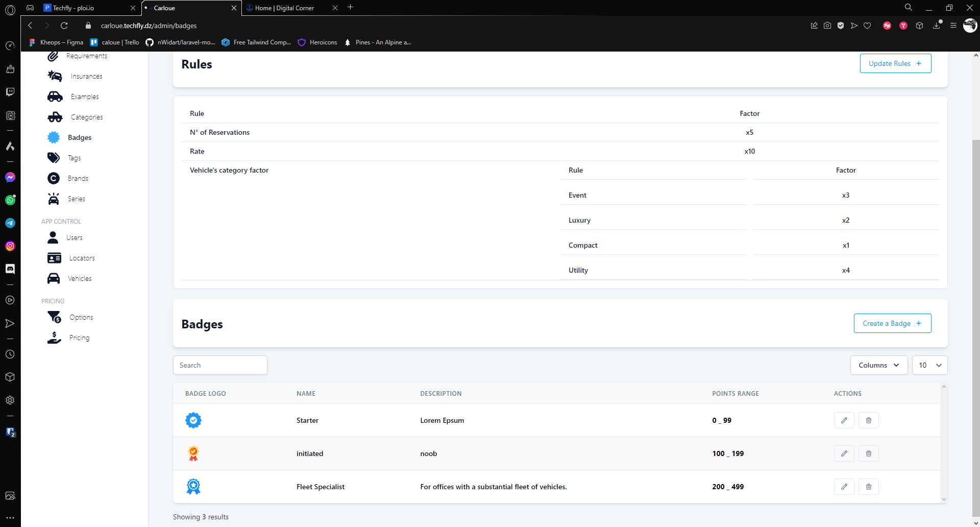The width and height of the screenshot is (980, 527).
Task: Go to Pricing in the sidebar
Action: coord(79,338)
